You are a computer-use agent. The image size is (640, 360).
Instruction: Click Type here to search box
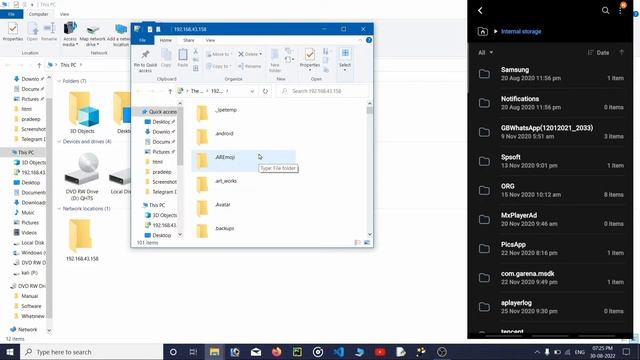(91, 352)
